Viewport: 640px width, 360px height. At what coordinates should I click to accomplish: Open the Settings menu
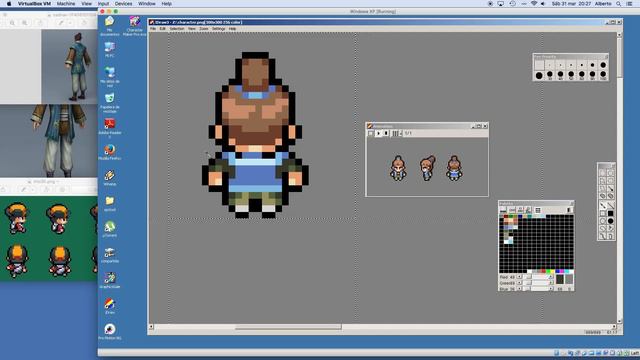pos(218,29)
